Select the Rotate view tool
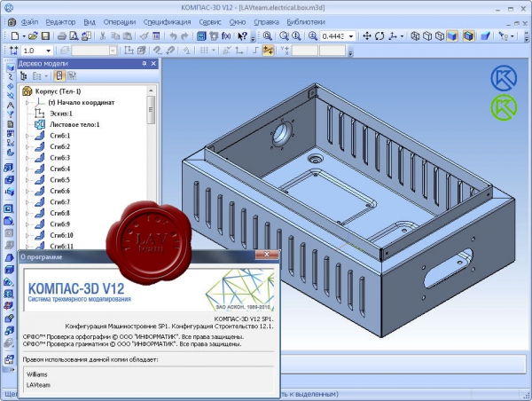The width and height of the screenshot is (532, 401). coord(379,36)
